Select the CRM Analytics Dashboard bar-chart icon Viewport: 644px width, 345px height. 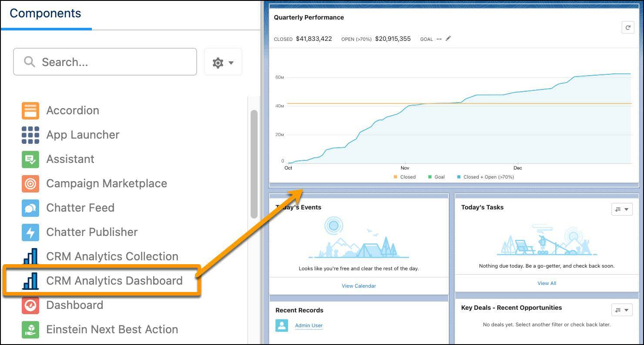pyautogui.click(x=30, y=281)
